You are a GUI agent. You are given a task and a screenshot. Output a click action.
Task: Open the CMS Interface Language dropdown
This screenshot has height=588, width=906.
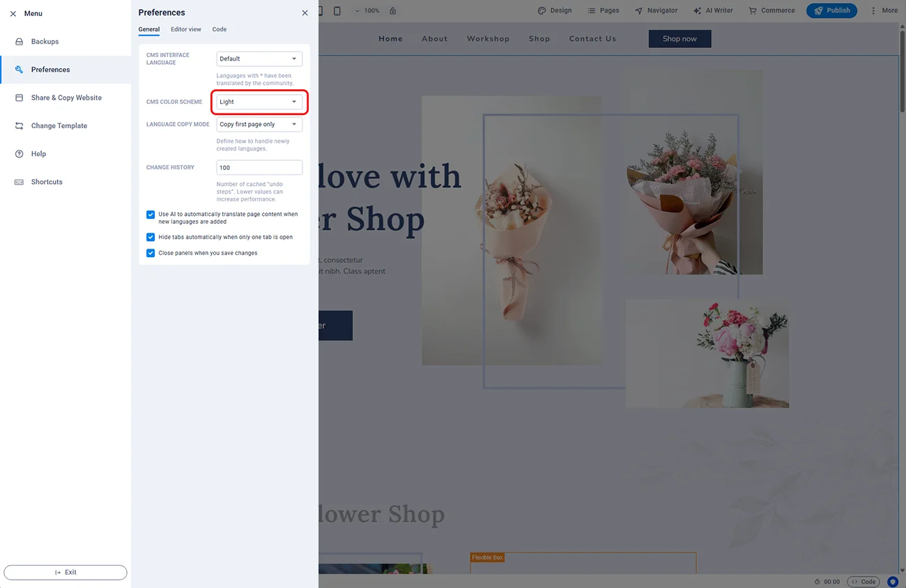pyautogui.click(x=259, y=59)
